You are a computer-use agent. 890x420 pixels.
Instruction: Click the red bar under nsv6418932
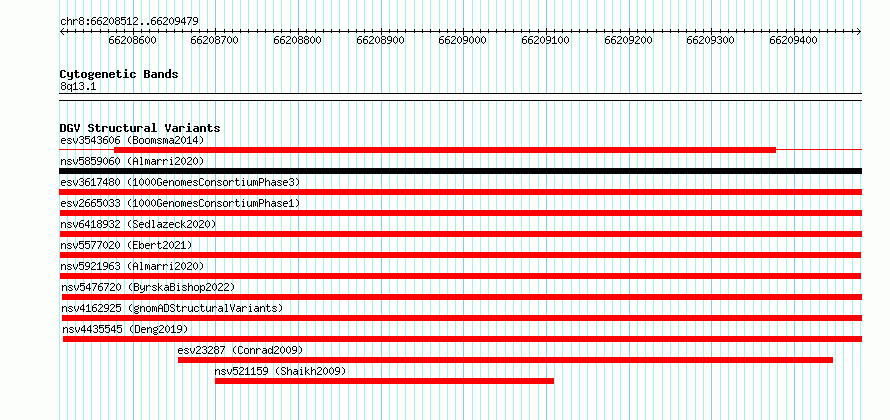[461, 234]
